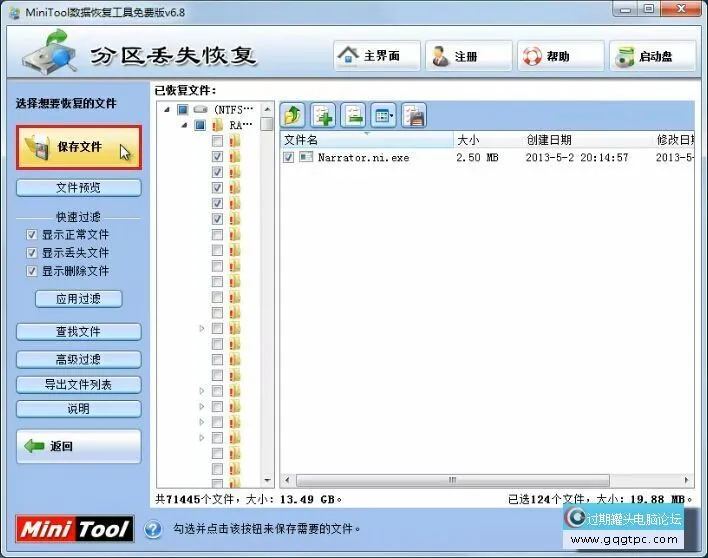This screenshot has height=558, width=708.
Task: Click the Narrator.ni.exe file type icon
Action: (306, 157)
